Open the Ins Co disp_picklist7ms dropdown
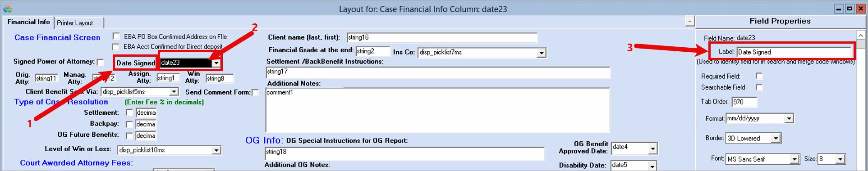 (541, 53)
